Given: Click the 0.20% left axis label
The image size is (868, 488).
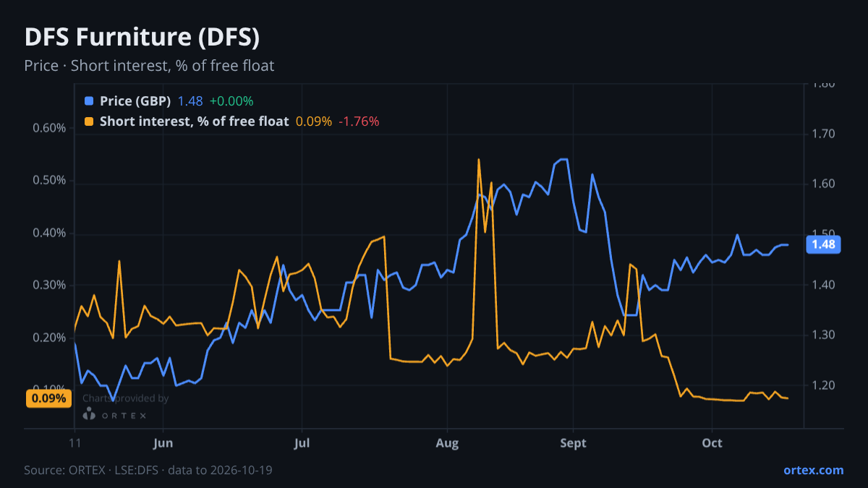Looking at the screenshot, I should 49,338.
